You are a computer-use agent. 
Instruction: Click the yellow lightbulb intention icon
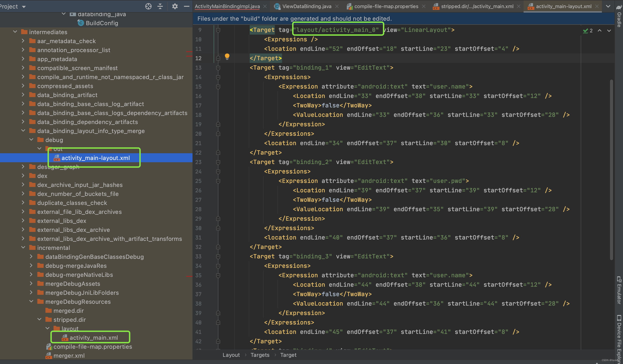(227, 57)
